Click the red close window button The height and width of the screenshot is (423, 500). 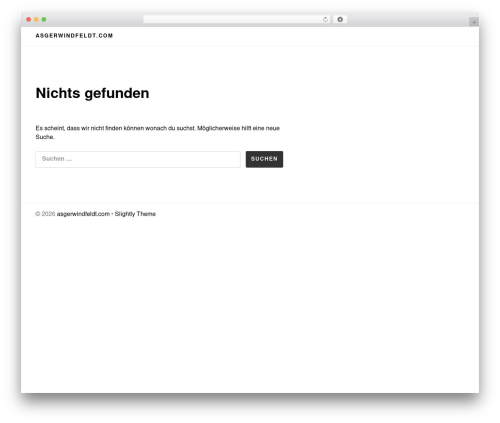(x=29, y=19)
